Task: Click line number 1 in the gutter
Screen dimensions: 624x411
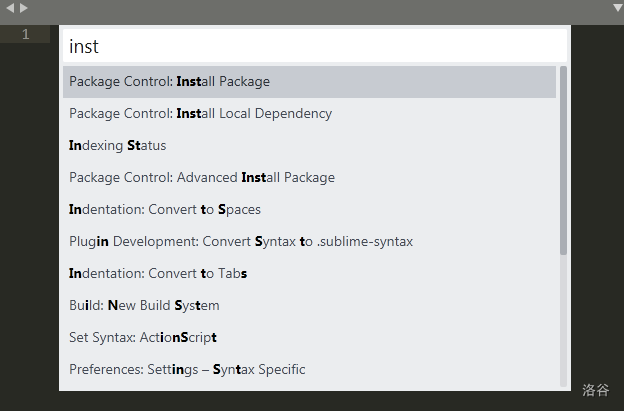Action: point(25,34)
